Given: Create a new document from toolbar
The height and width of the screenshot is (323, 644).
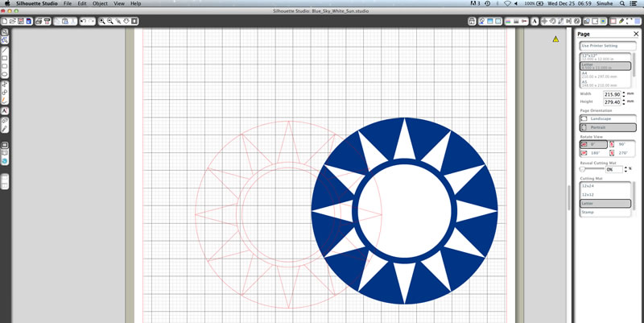Looking at the screenshot, I should pos(5,22).
